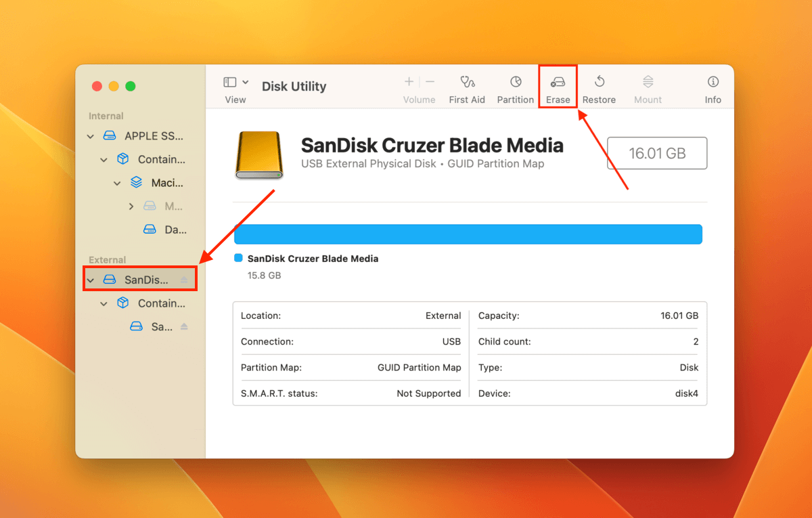Click the Not Supported S.M.A.R.T. value
The height and width of the screenshot is (518, 812).
429,393
